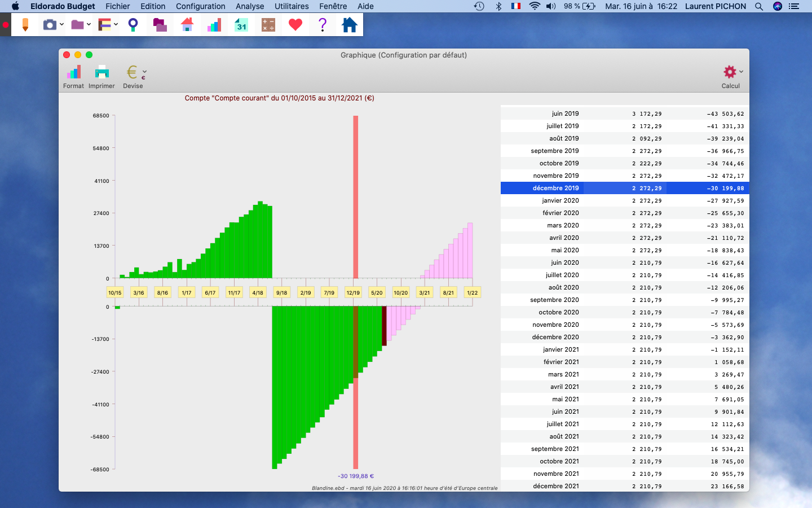The width and height of the screenshot is (812, 508).
Task: Expand the dropdown arrow beside the purple folder
Action: (89, 25)
